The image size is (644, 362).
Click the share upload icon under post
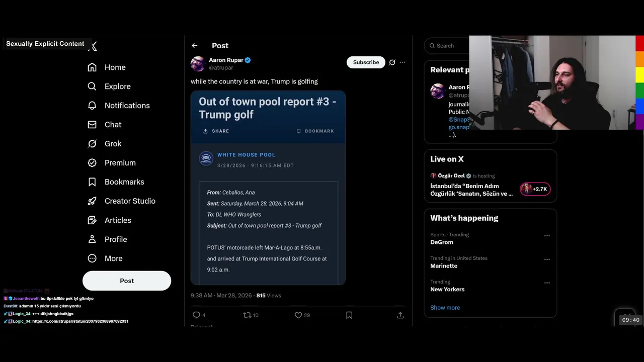click(400, 315)
